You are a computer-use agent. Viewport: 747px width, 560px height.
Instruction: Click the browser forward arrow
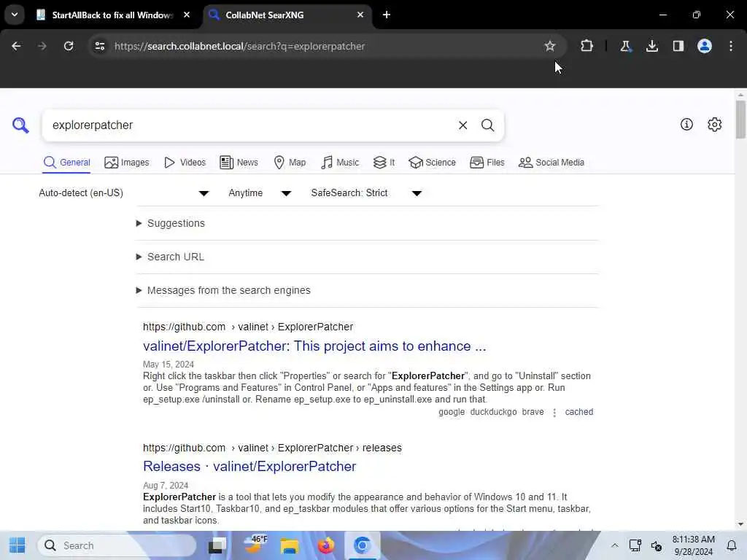[x=42, y=46]
